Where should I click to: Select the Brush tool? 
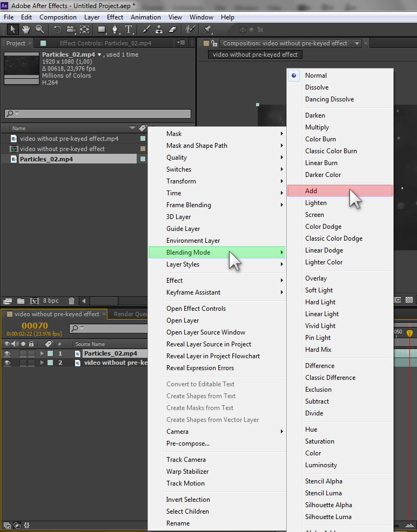(x=146, y=30)
